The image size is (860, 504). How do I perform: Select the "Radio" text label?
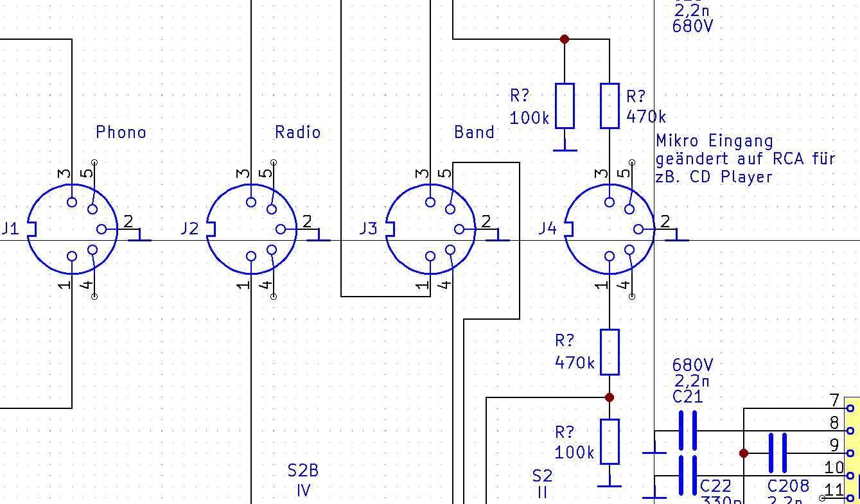click(297, 133)
